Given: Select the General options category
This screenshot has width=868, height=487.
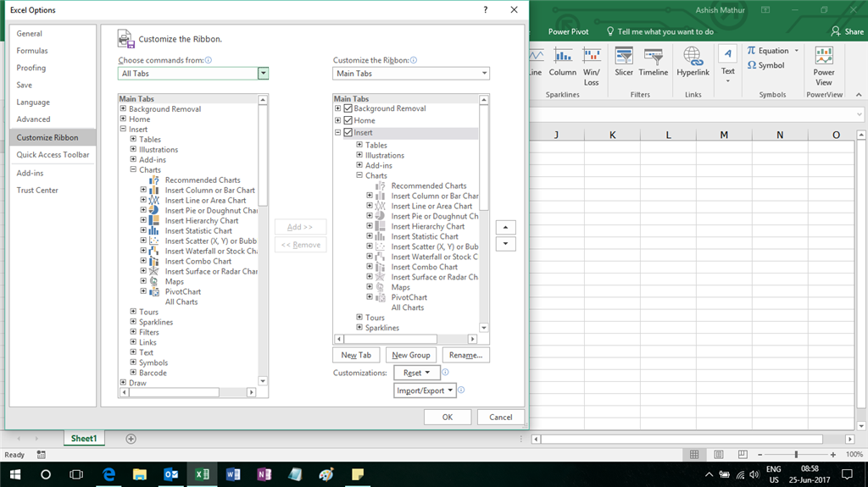Looking at the screenshot, I should point(30,33).
